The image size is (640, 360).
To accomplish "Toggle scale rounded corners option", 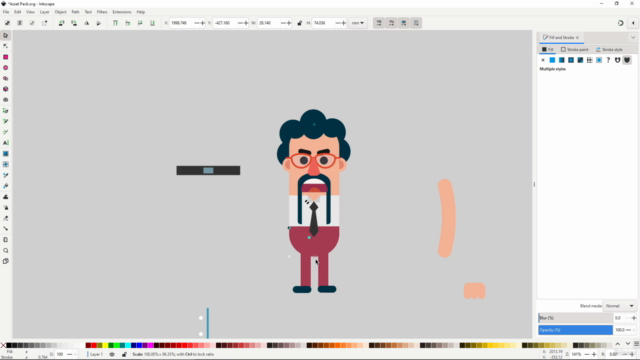I will coord(391,23).
